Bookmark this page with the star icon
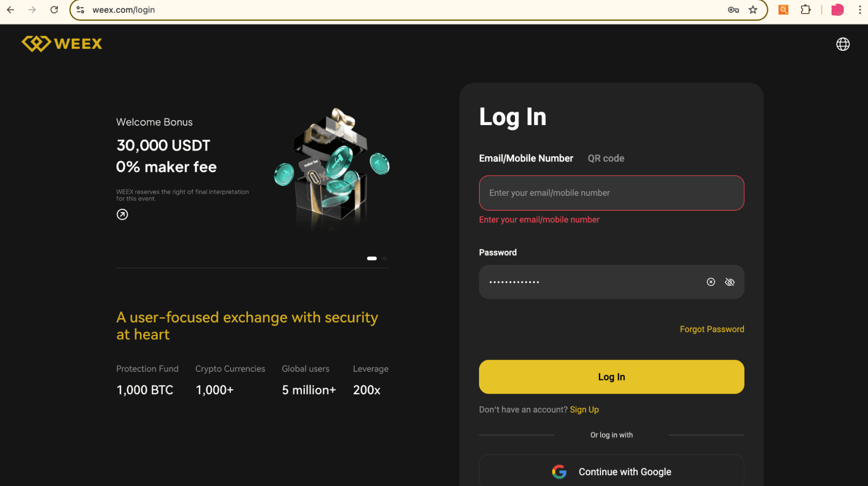The height and width of the screenshot is (486, 868). [x=752, y=10]
